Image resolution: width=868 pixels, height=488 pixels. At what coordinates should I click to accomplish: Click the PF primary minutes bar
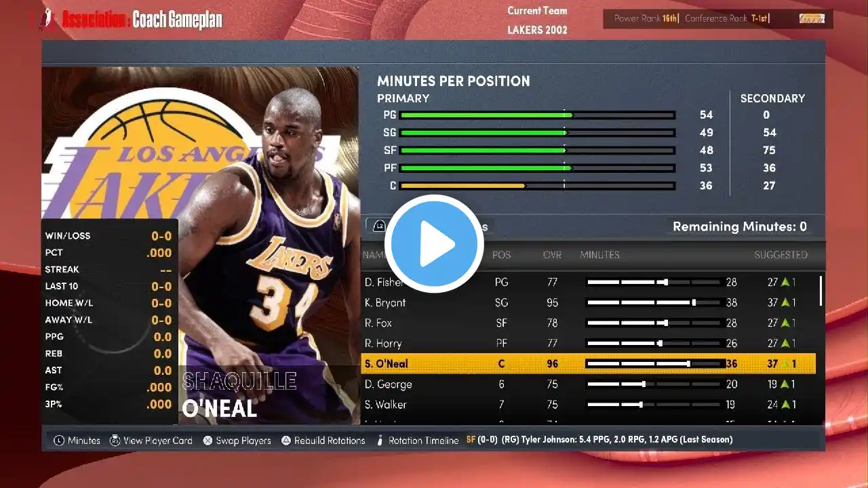pyautogui.click(x=537, y=168)
